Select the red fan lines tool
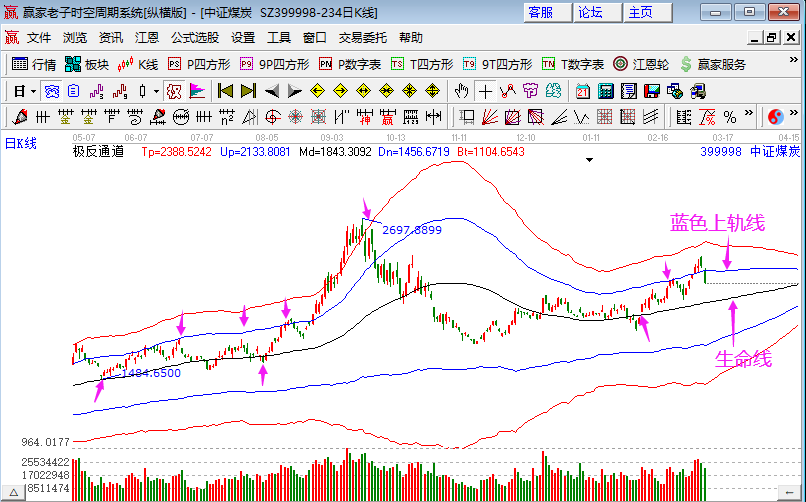 tap(489, 117)
